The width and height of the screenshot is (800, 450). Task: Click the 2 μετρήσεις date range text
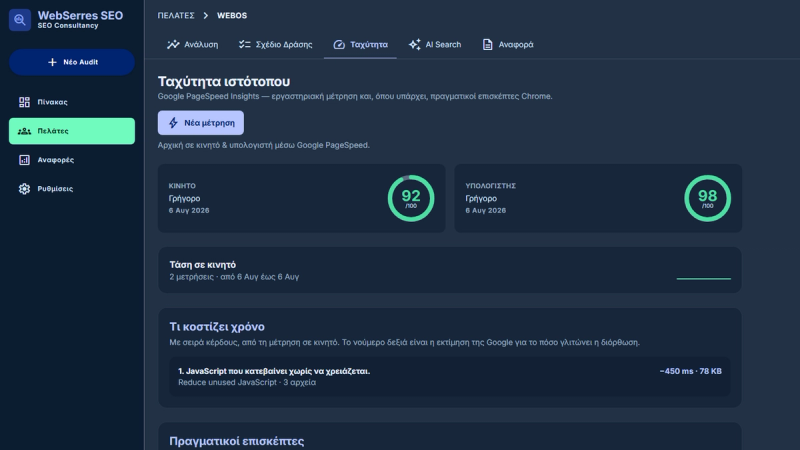(x=234, y=277)
